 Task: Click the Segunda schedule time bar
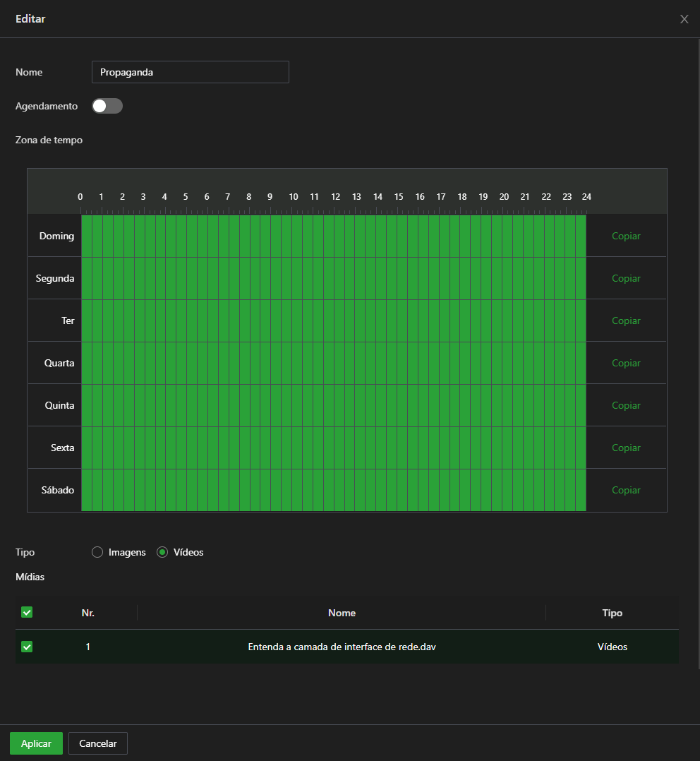pos(334,278)
